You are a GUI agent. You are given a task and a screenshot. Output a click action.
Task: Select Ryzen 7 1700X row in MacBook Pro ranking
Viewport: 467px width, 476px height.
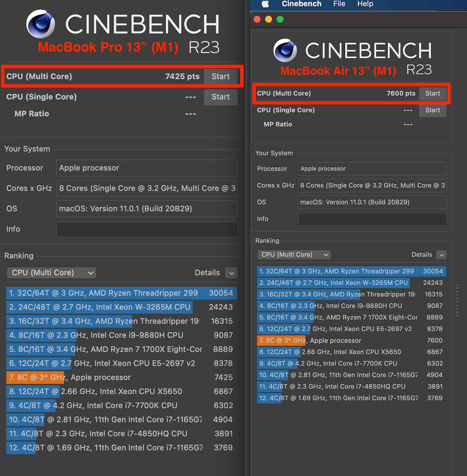click(x=122, y=349)
